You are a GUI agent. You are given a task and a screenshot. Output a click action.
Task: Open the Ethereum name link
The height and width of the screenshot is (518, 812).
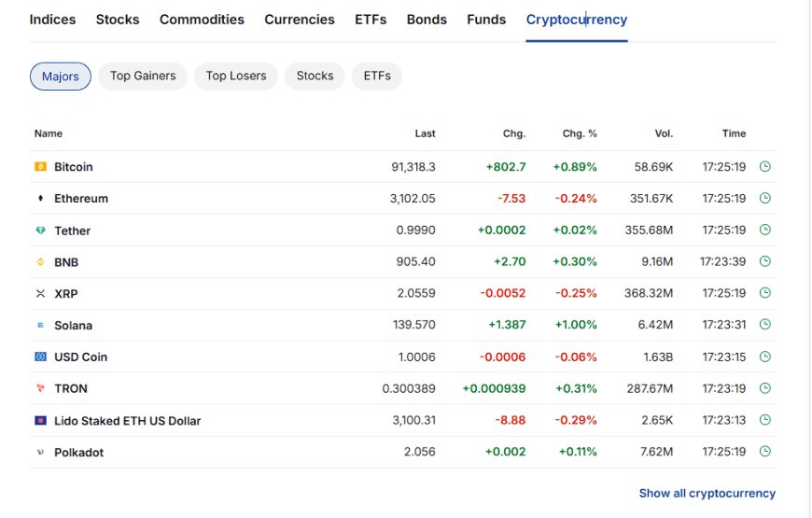coord(81,199)
